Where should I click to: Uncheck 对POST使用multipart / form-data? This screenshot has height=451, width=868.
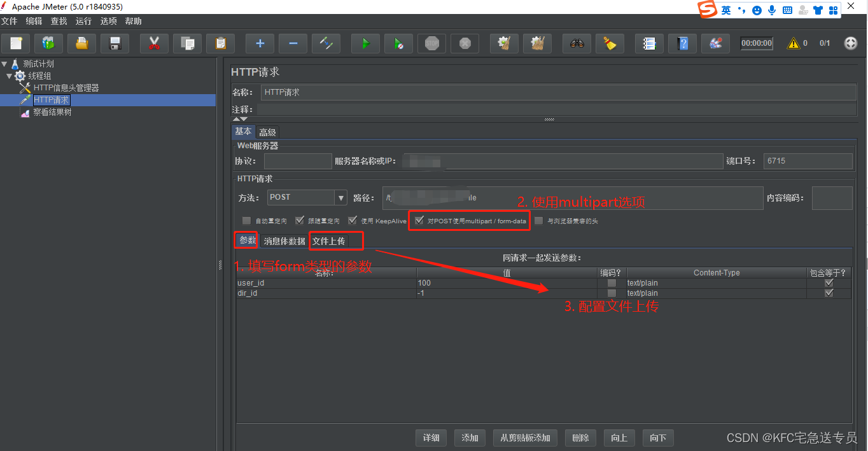pos(419,221)
